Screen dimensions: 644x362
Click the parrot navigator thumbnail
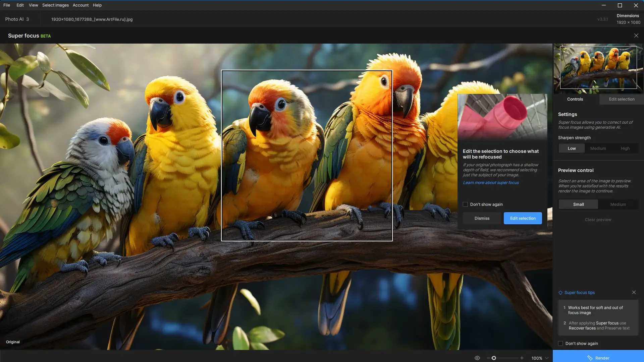(x=598, y=67)
